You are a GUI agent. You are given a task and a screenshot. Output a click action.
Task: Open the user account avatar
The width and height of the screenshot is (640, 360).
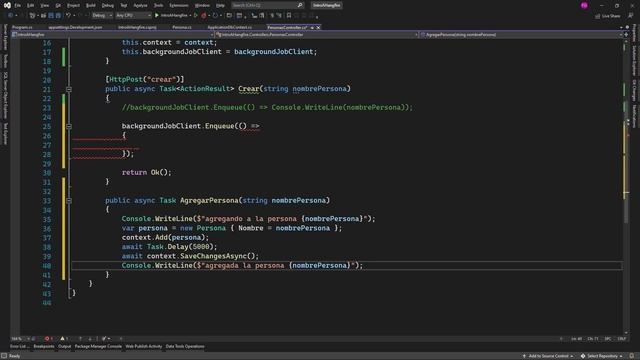[584, 5]
